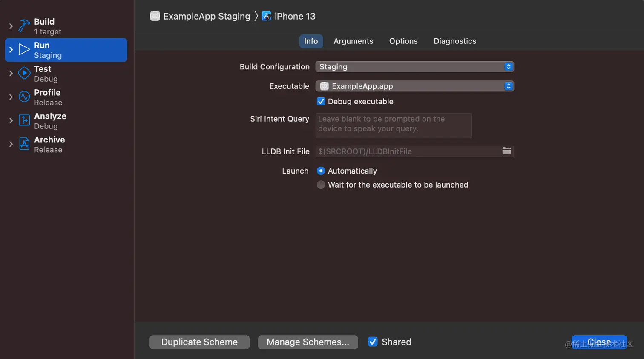Expand the Build section chevron

tap(11, 26)
